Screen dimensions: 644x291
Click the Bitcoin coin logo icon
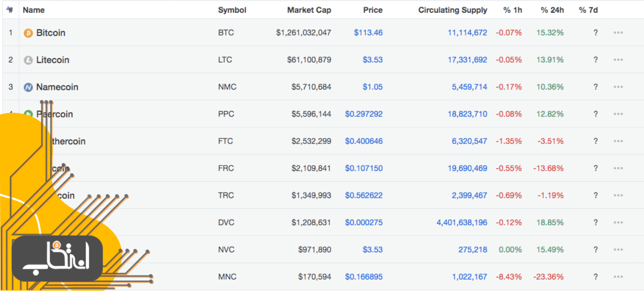point(28,33)
